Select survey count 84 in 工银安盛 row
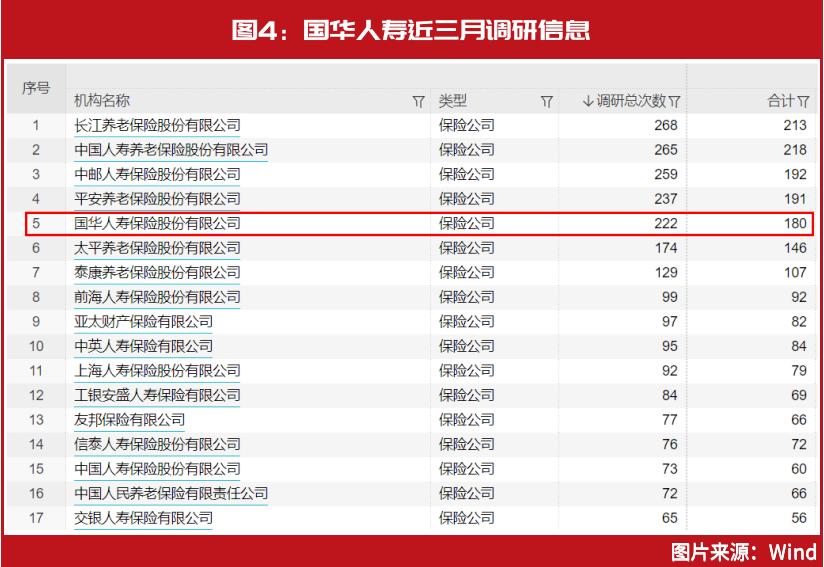 670,395
